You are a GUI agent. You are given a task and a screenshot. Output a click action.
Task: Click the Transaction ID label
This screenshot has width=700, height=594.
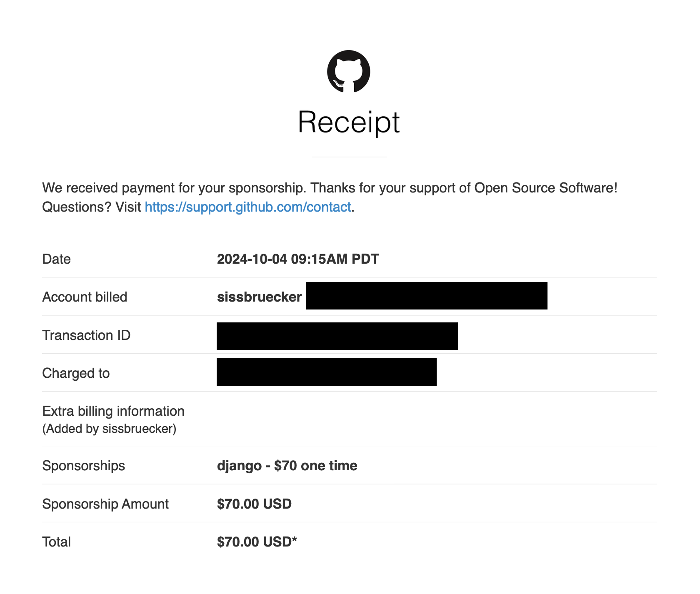point(86,335)
